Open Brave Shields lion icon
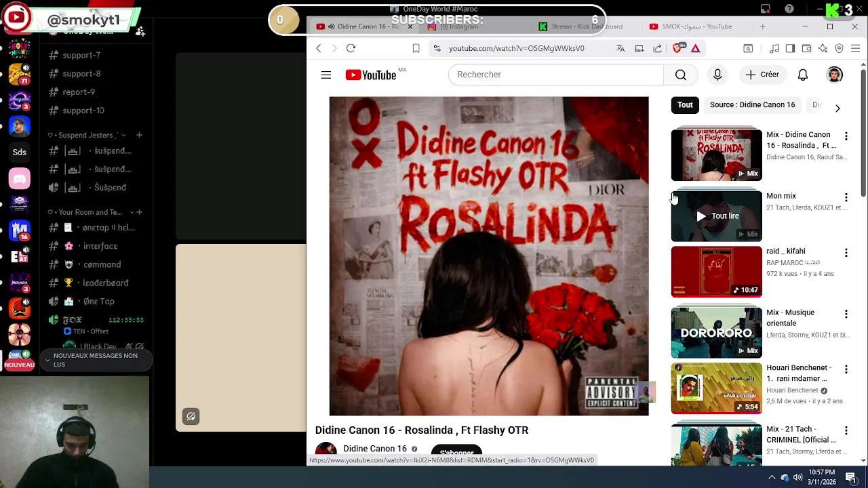Viewport: 868px width, 488px height. click(677, 47)
